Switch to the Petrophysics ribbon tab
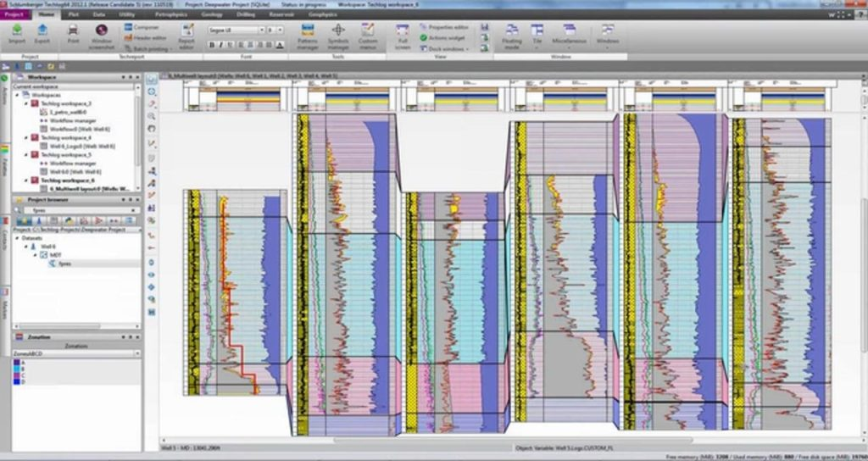The height and width of the screenshot is (461, 868). point(170,14)
